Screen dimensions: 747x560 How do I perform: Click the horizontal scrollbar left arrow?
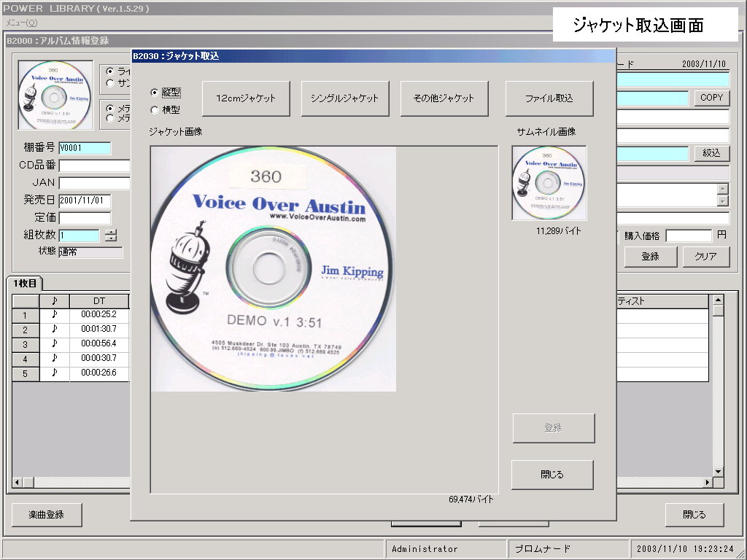(18, 483)
